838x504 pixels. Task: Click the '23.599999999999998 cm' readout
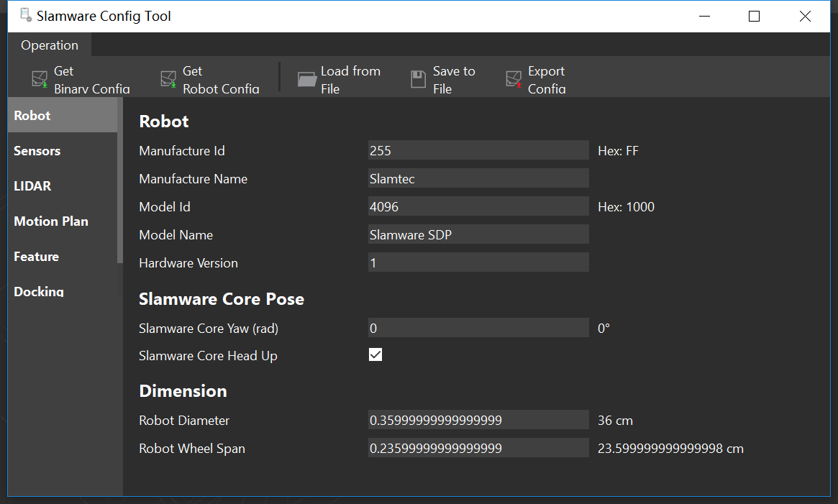[670, 449]
